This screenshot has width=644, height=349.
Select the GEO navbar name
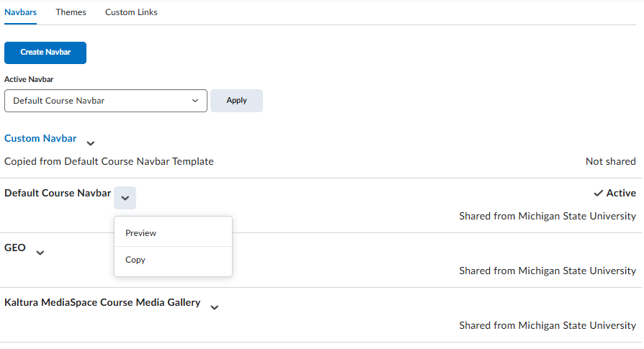coord(15,248)
